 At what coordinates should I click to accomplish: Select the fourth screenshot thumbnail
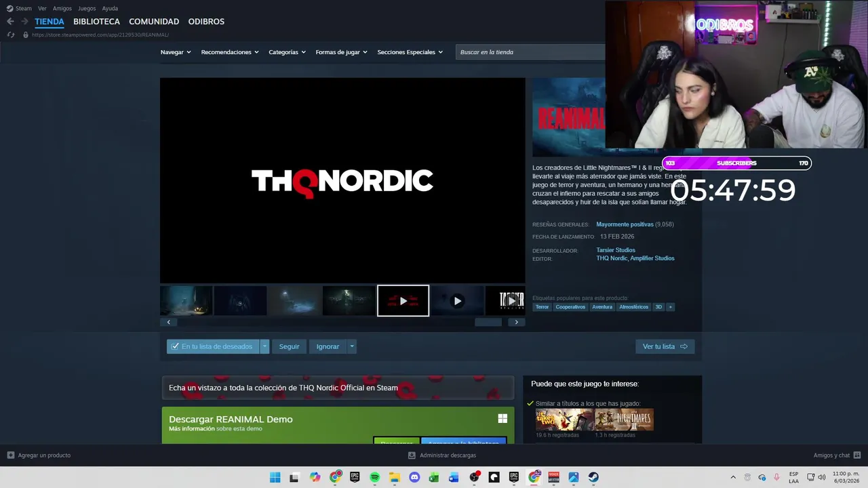[349, 301]
